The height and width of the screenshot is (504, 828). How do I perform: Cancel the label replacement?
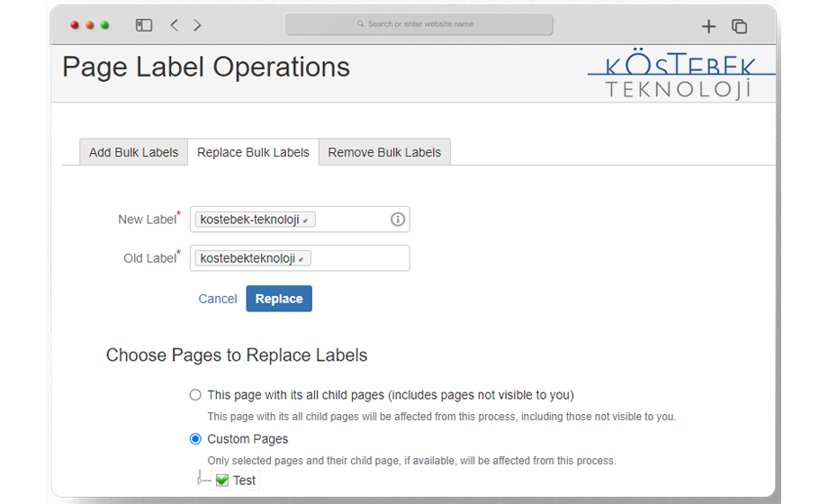[218, 299]
